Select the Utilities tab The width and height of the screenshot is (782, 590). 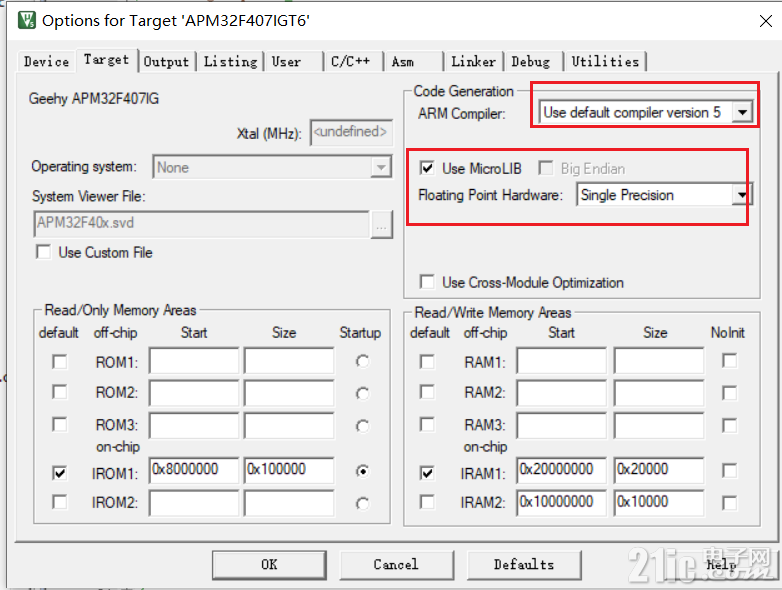pyautogui.click(x=605, y=62)
